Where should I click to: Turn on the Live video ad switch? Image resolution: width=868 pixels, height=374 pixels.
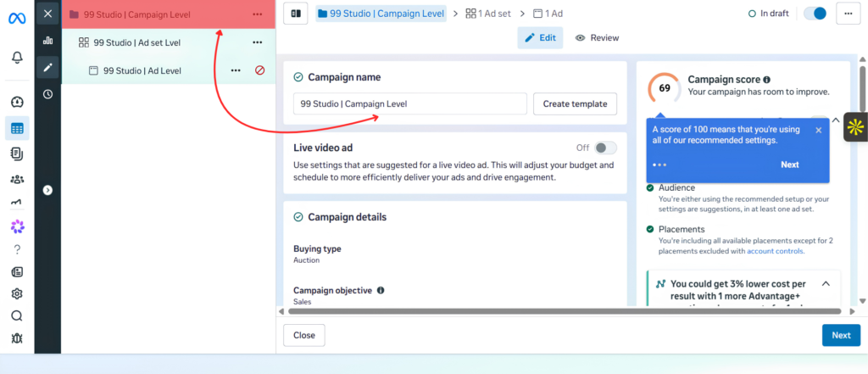click(x=605, y=148)
